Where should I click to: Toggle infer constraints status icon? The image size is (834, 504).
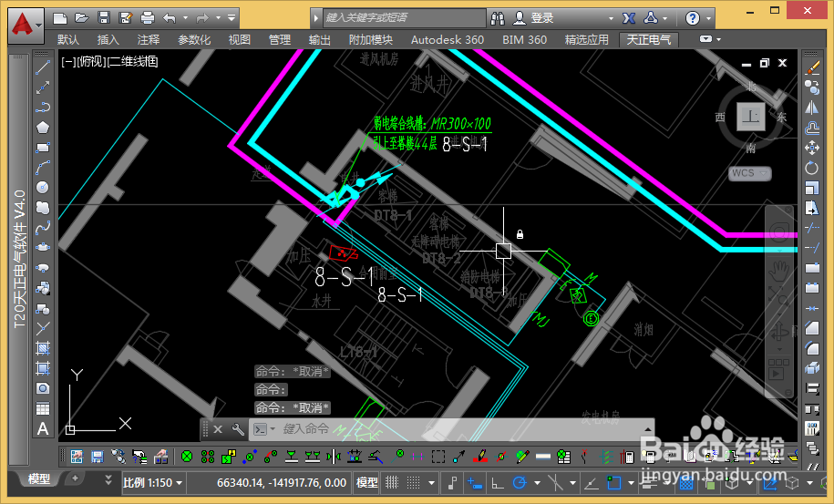(x=452, y=483)
